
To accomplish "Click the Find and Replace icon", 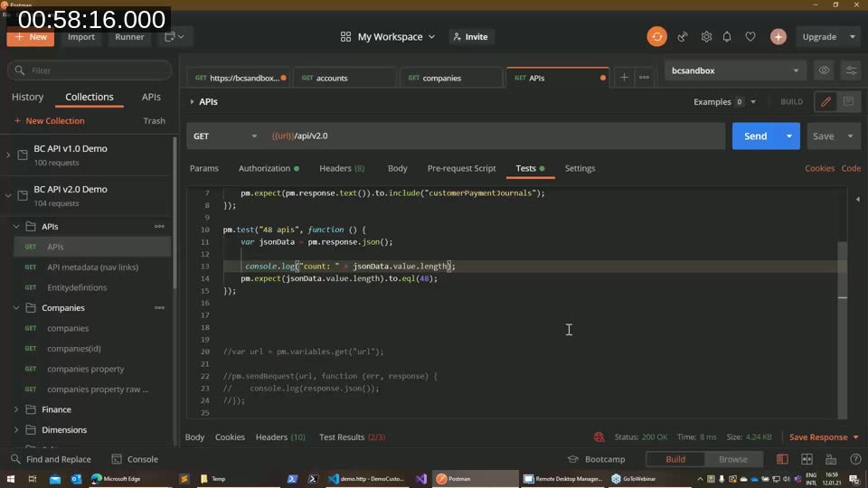I will (x=15, y=459).
